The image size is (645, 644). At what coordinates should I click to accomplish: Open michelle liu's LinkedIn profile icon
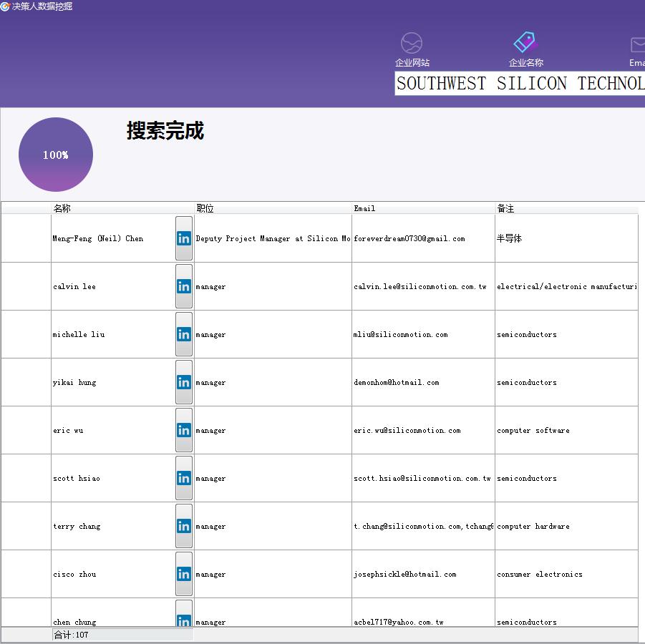pyautogui.click(x=183, y=334)
